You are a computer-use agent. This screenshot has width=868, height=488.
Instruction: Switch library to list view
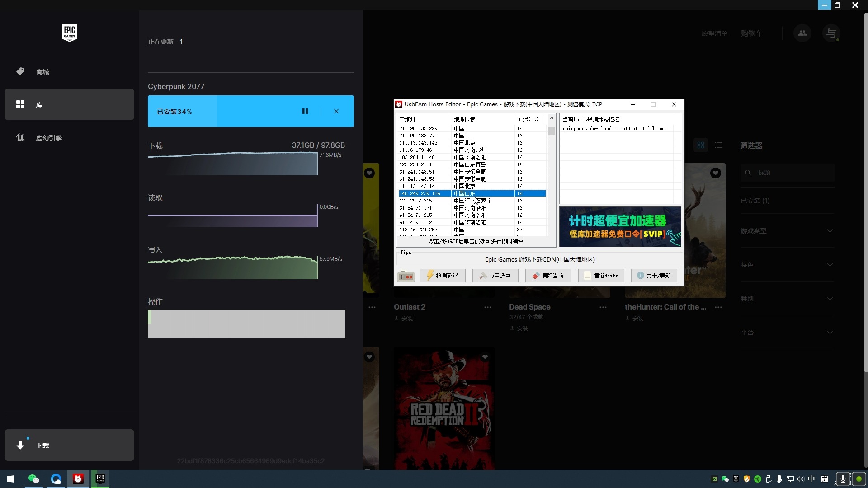719,145
